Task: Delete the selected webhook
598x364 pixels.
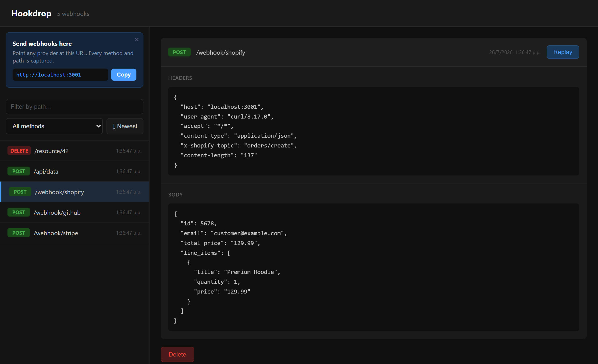Action: [177, 354]
